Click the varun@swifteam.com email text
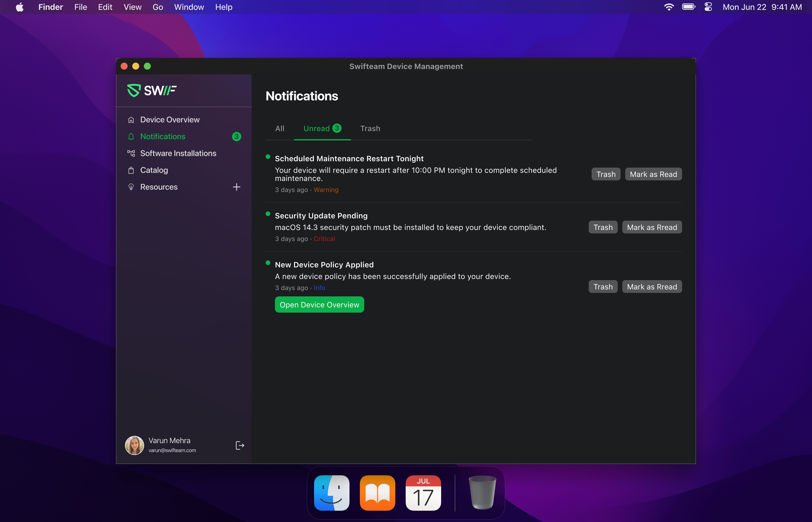The height and width of the screenshot is (522, 812). click(x=172, y=450)
